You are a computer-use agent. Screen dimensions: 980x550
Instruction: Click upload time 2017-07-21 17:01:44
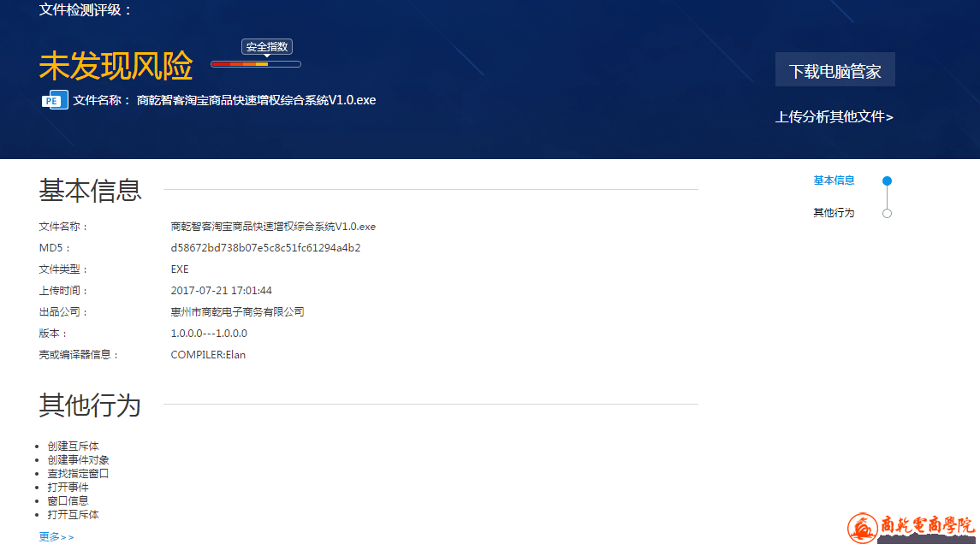(x=222, y=290)
